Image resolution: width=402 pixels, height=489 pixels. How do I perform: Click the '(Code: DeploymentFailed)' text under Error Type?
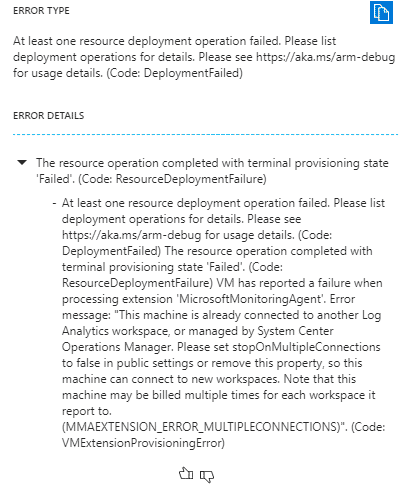pyautogui.click(x=174, y=73)
